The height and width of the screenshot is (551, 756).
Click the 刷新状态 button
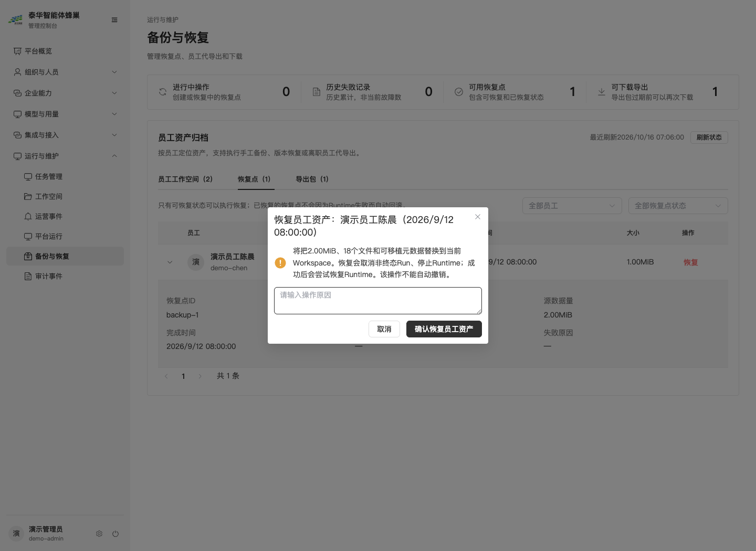coord(709,137)
